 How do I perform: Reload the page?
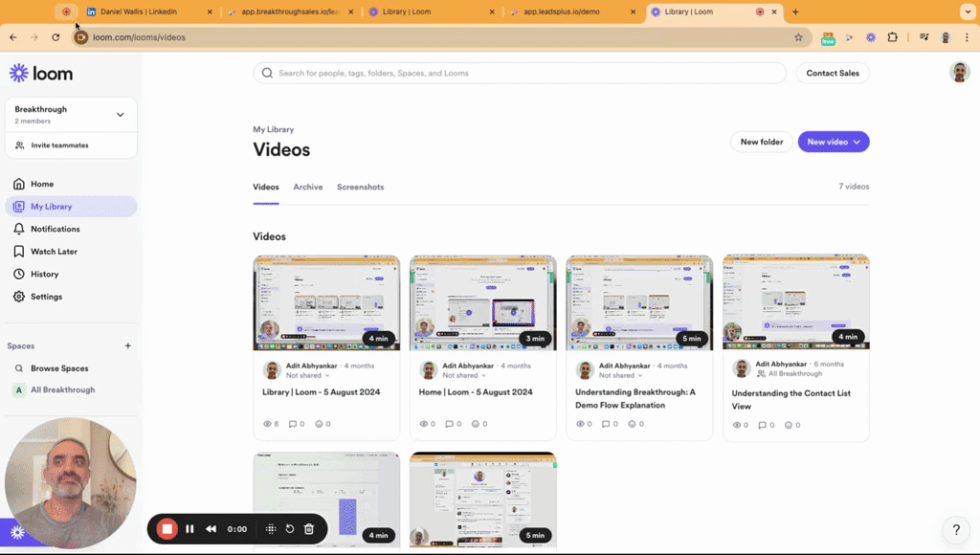tap(56, 37)
